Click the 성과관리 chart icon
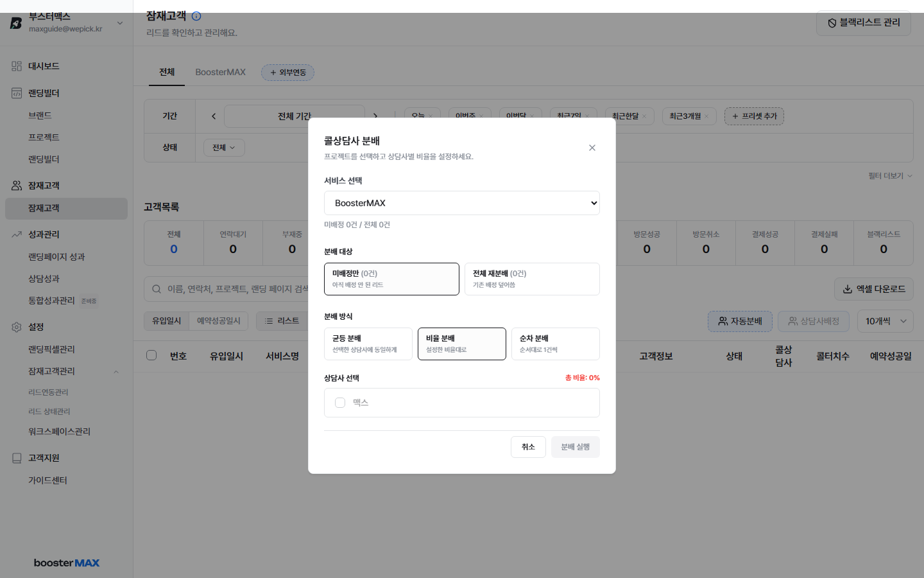This screenshot has width=924, height=578. tap(17, 234)
